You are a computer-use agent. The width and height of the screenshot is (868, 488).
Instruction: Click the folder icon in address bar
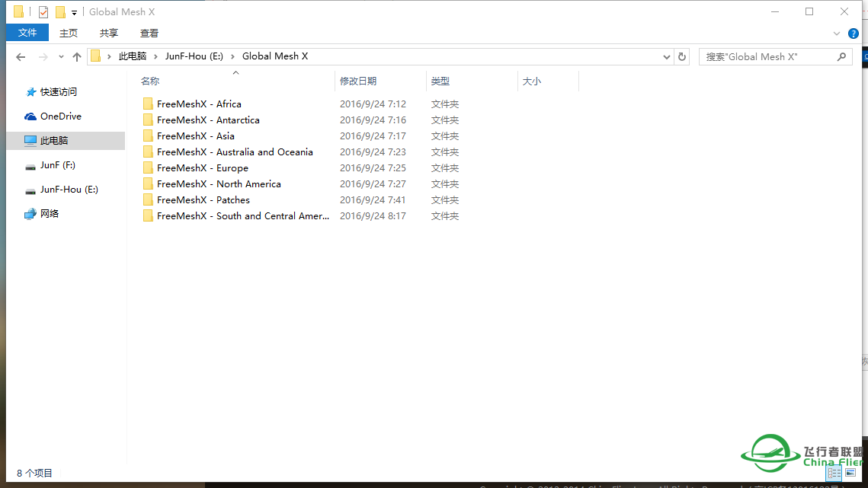(96, 56)
